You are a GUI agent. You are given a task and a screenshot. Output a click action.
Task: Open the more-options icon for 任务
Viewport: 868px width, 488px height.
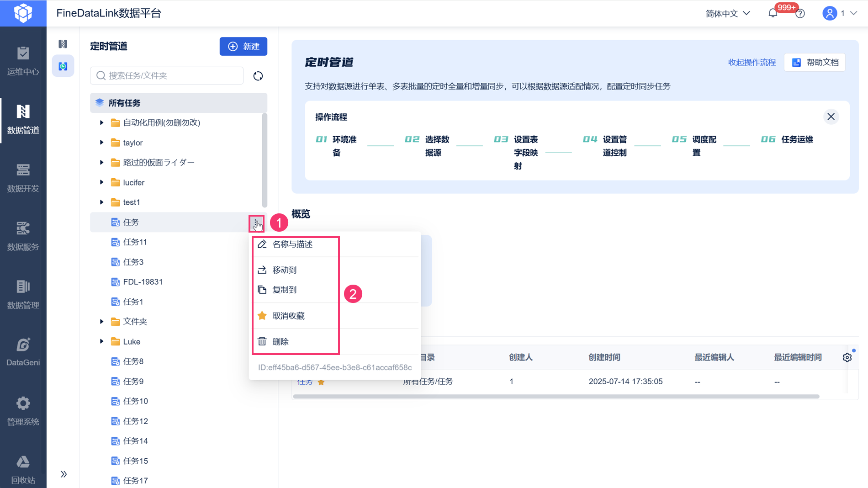(x=256, y=223)
